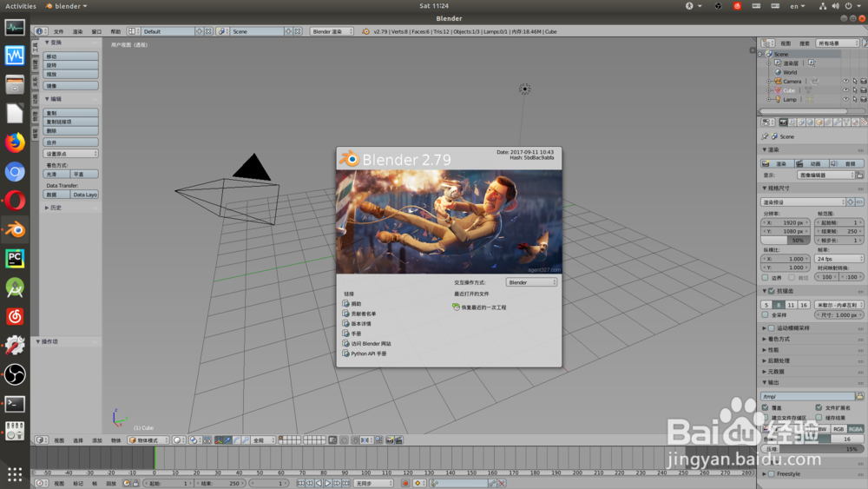This screenshot has width=868, height=489.
Task: Open the 帮助 Help menu
Action: pos(115,31)
